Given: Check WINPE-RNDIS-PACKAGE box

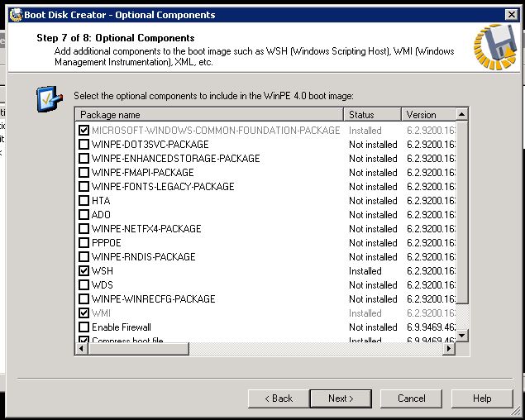Looking at the screenshot, I should pos(84,256).
